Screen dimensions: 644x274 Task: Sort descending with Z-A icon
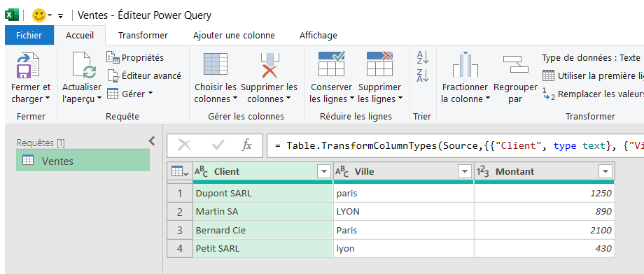(422, 76)
